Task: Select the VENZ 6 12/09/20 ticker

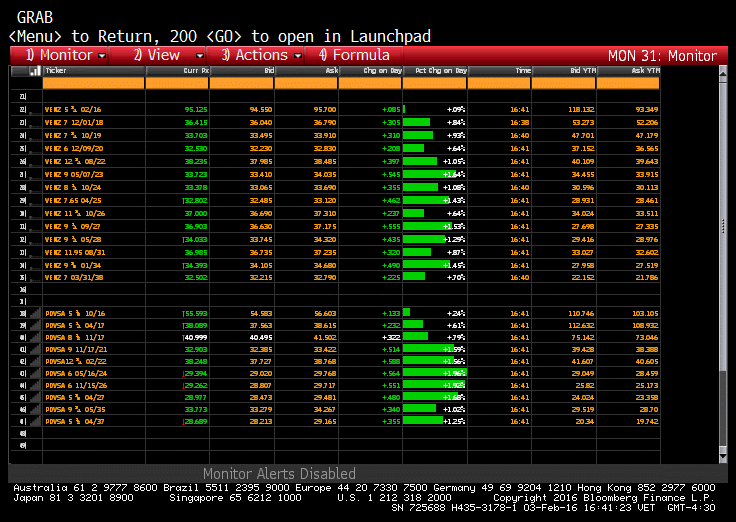Action: pos(74,148)
